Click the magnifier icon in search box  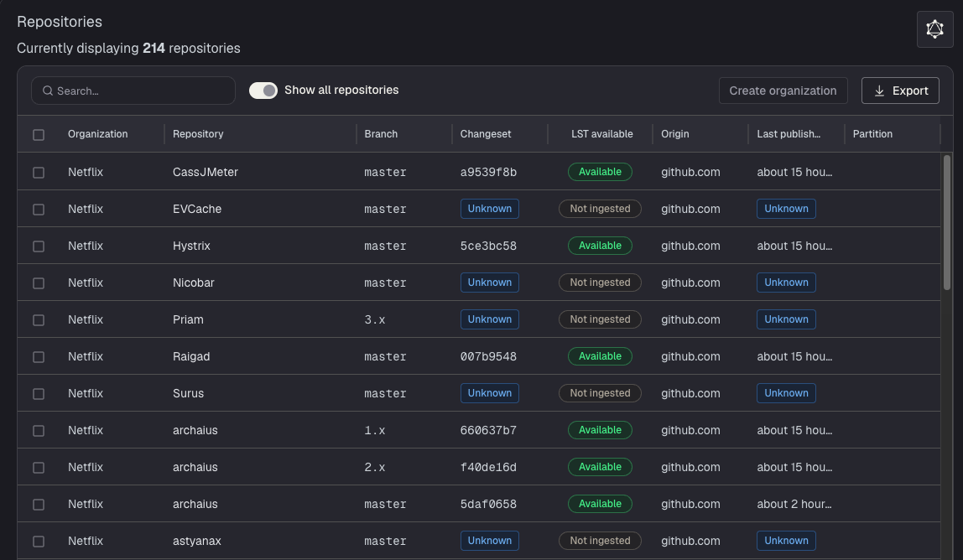point(47,91)
